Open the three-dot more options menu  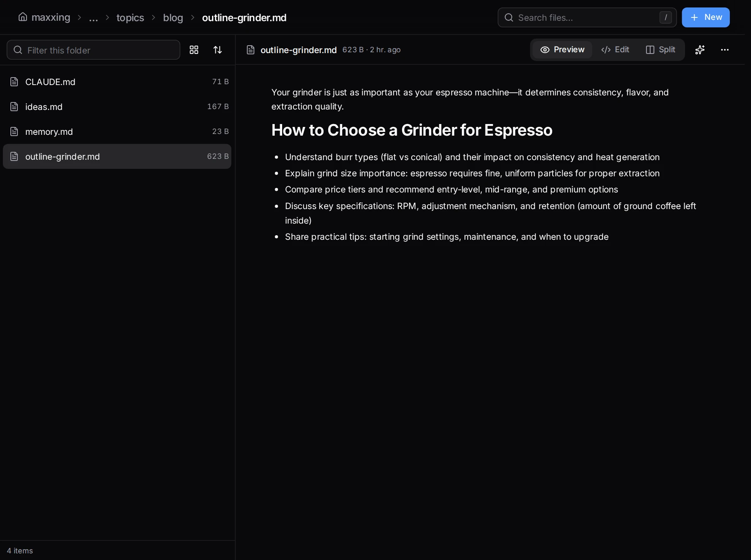click(x=725, y=50)
